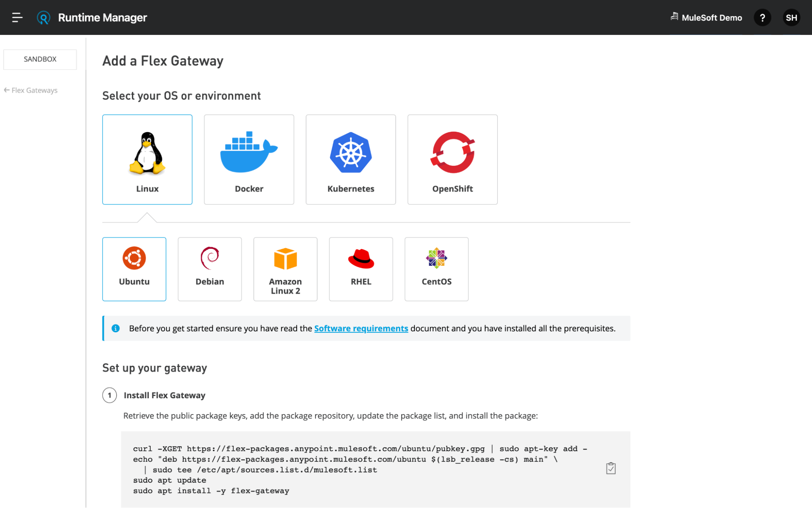812x508 pixels.
Task: Select the Kubernetes environment tile
Action: pos(351,159)
